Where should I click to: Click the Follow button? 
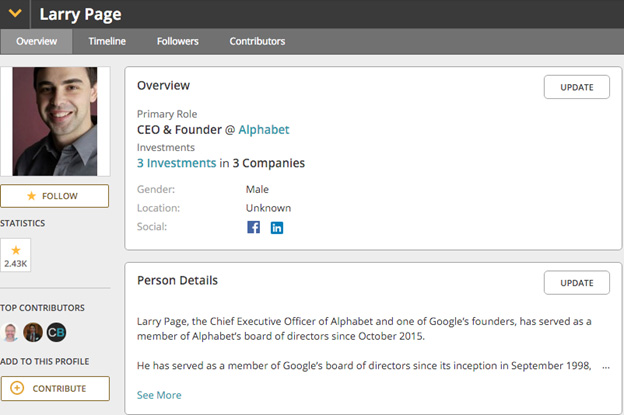click(x=55, y=196)
